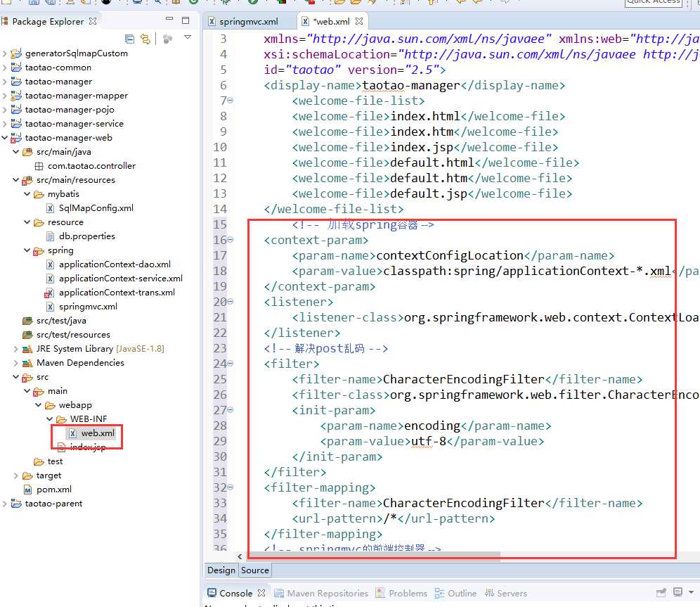Expand JRE System Library node

click(x=15, y=349)
